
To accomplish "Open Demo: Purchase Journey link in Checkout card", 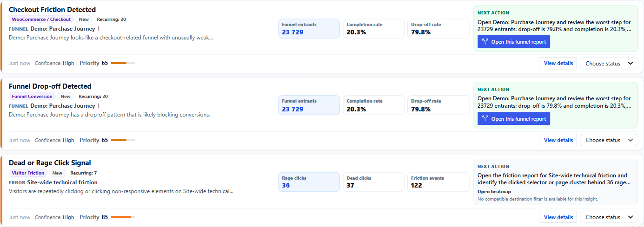I will [63, 29].
